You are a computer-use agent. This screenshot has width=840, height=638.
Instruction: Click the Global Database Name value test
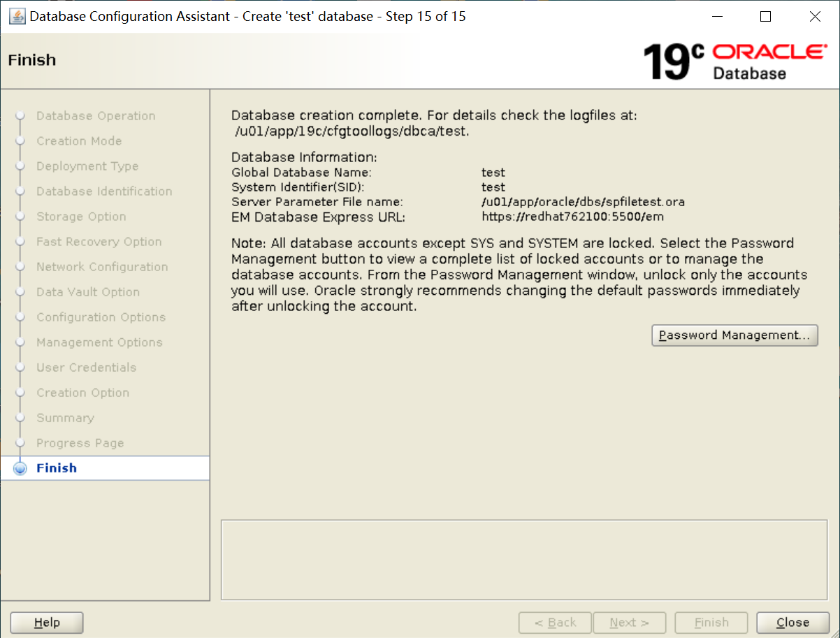pos(493,173)
